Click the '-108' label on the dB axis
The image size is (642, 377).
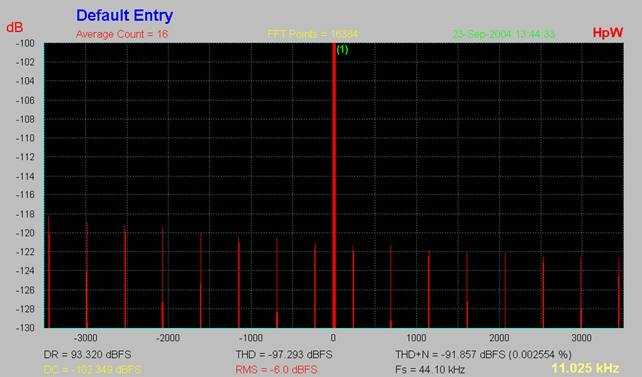25,119
